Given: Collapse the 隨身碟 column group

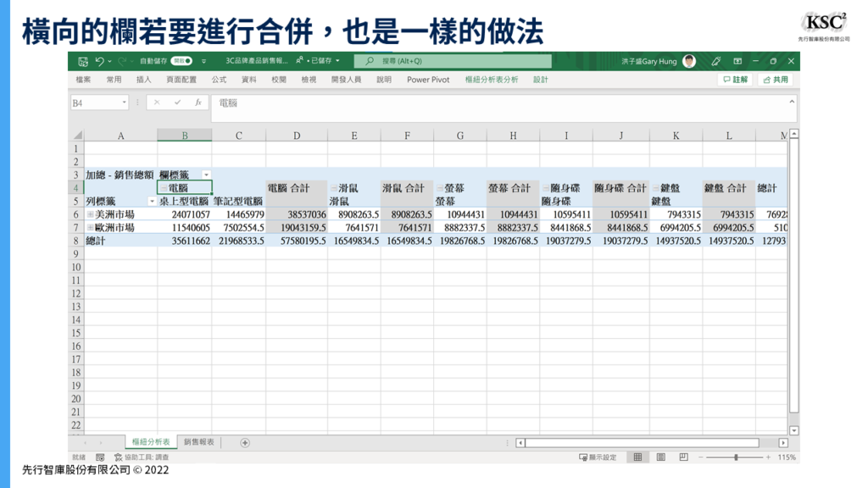Looking at the screenshot, I should pos(546,188).
